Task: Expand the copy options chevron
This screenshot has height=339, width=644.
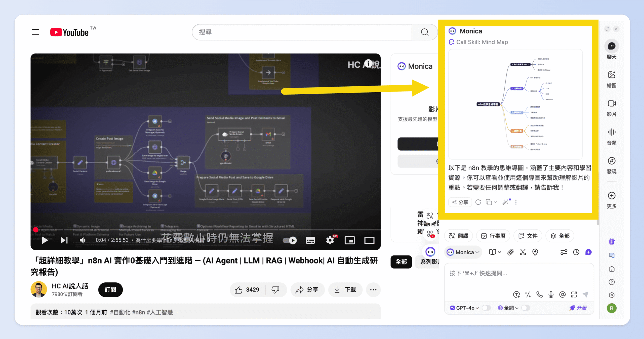Action: pyautogui.click(x=495, y=202)
